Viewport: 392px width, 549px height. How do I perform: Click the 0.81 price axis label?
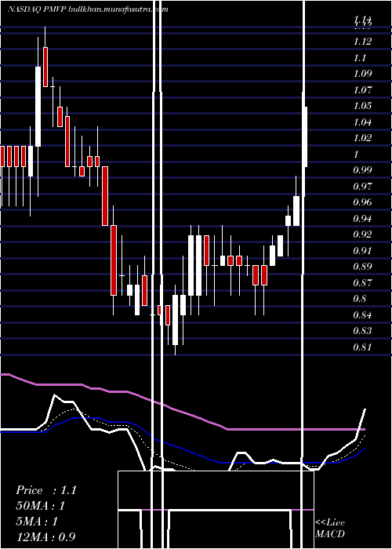pos(362,347)
